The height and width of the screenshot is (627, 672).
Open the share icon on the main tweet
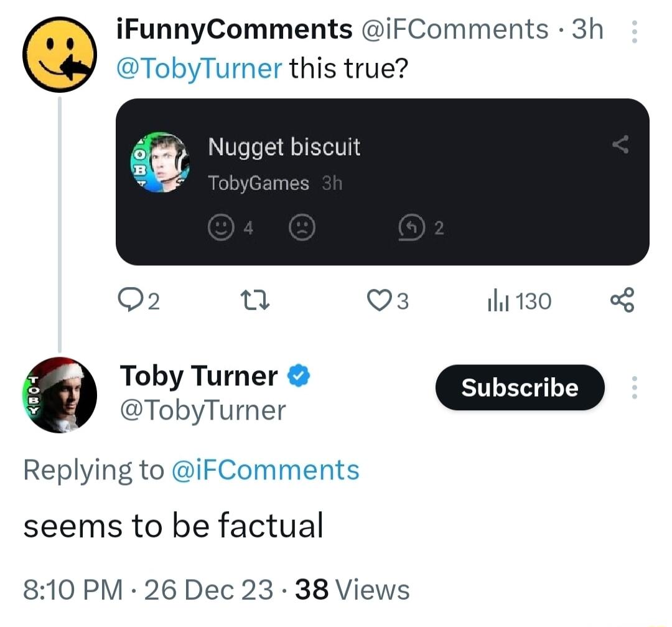coord(622,300)
